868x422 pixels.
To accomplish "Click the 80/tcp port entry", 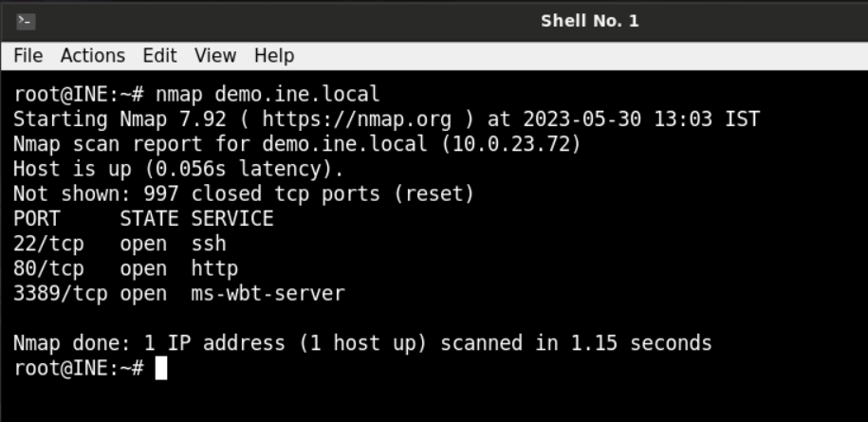I will (x=48, y=268).
